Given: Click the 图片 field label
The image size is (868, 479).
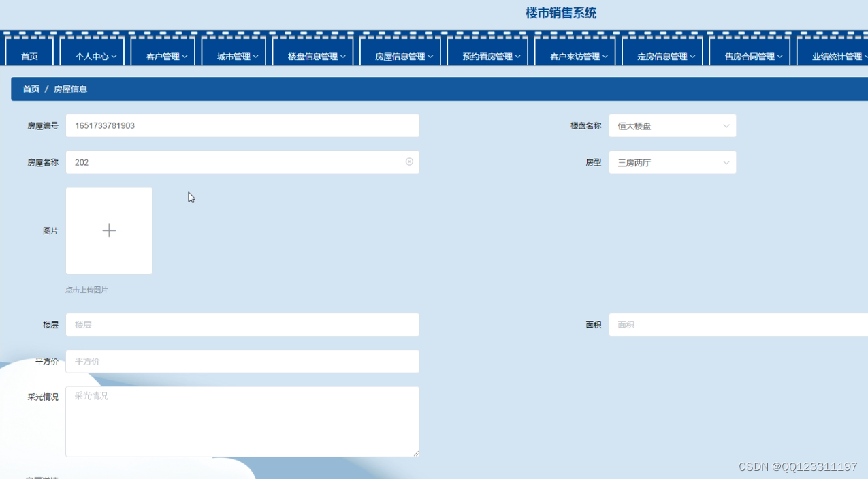Looking at the screenshot, I should coord(50,231).
